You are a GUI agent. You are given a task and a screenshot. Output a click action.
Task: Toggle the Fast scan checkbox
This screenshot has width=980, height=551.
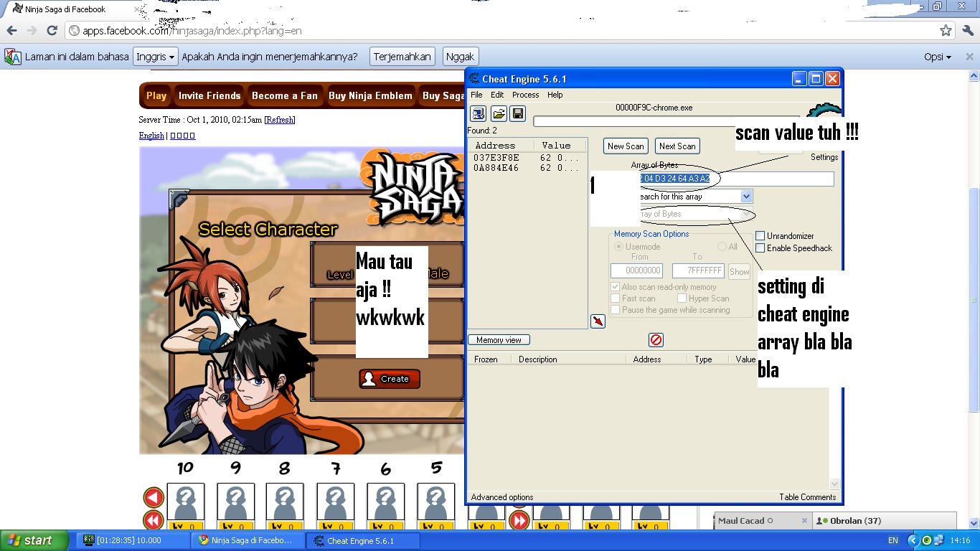coord(616,298)
